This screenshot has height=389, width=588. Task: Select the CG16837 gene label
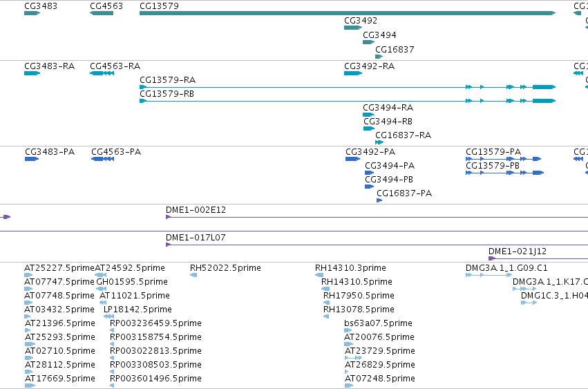click(x=395, y=50)
